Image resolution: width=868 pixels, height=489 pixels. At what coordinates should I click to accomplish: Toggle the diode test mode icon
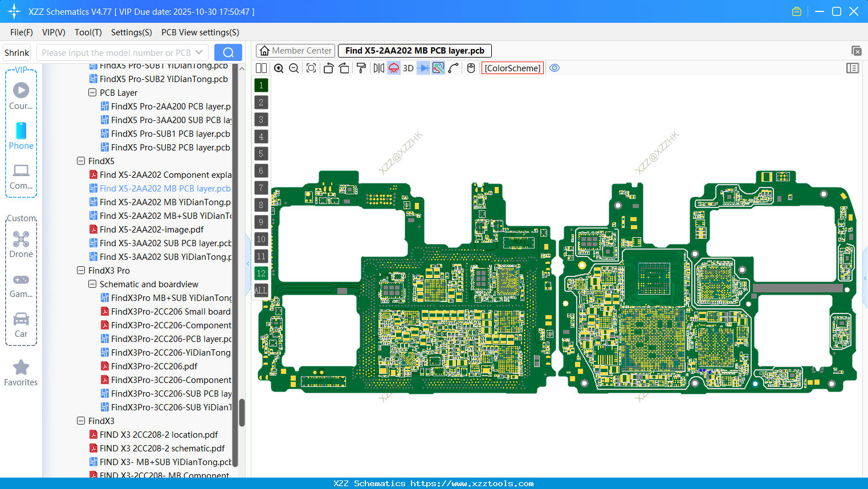422,68
